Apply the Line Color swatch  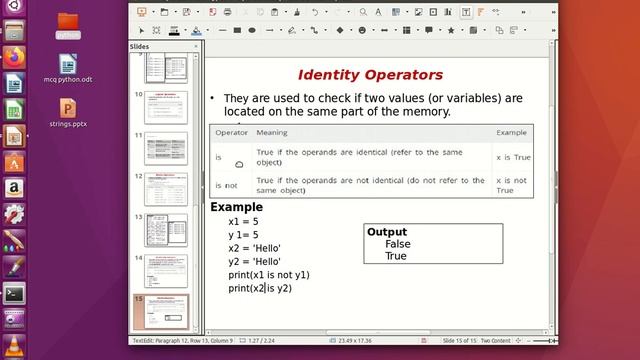[174, 30]
